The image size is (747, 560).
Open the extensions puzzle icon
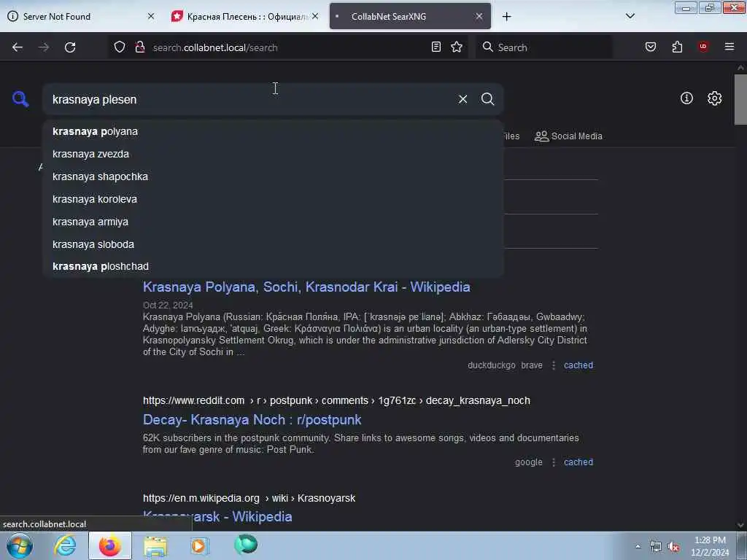pyautogui.click(x=677, y=47)
